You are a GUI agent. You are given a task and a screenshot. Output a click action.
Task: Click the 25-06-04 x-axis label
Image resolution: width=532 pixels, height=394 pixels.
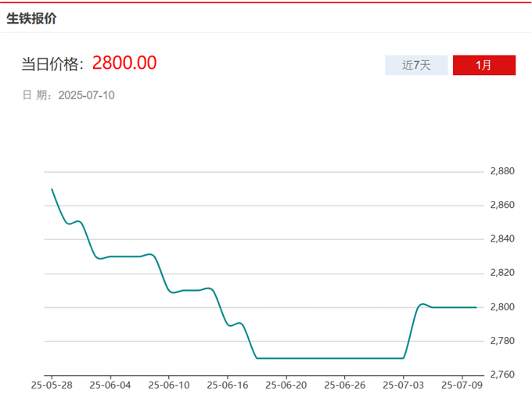tap(110, 385)
